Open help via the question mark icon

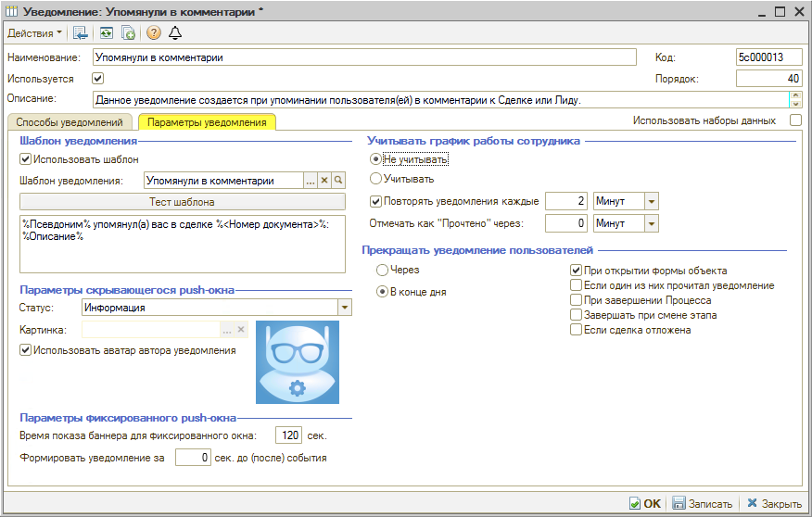(154, 32)
